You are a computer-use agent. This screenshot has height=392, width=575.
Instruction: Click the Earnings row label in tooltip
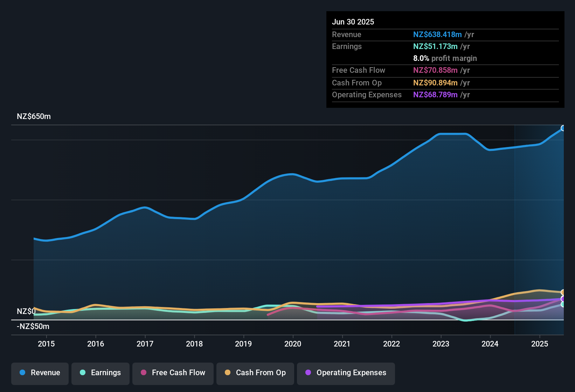pyautogui.click(x=347, y=46)
